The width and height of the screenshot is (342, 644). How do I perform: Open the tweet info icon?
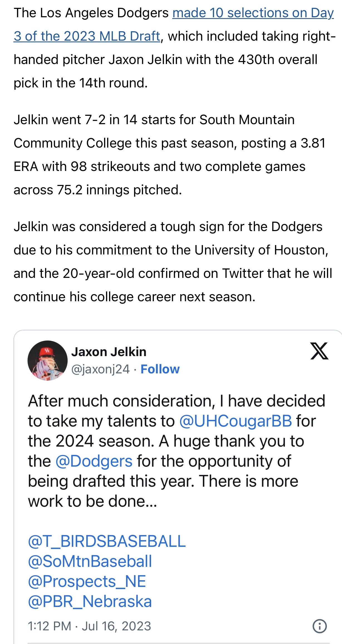pyautogui.click(x=319, y=626)
